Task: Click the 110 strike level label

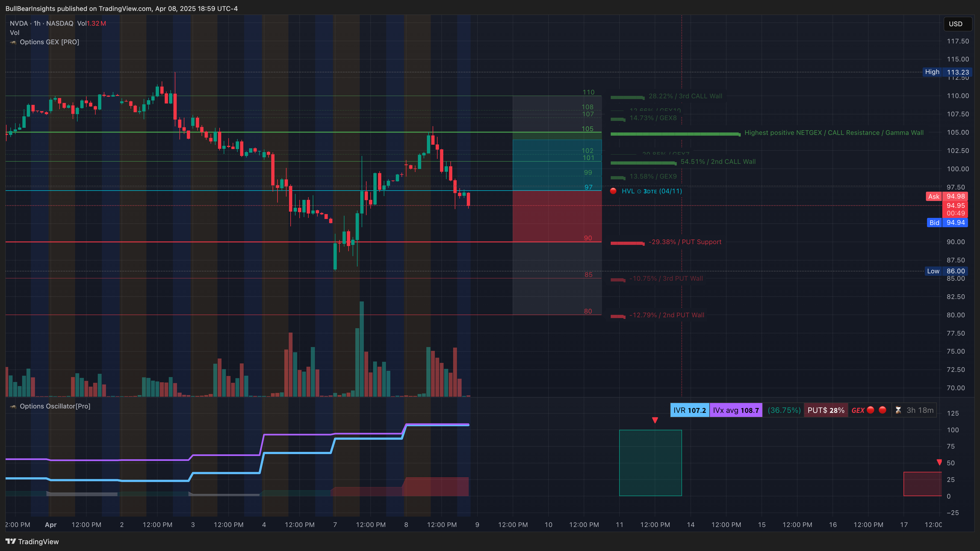Action: [x=589, y=92]
